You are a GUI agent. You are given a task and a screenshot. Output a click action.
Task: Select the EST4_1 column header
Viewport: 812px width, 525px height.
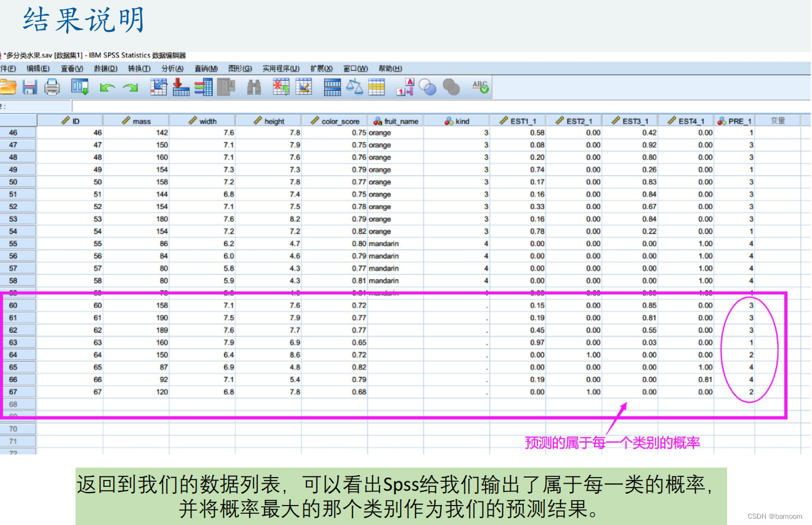pyautogui.click(x=687, y=121)
